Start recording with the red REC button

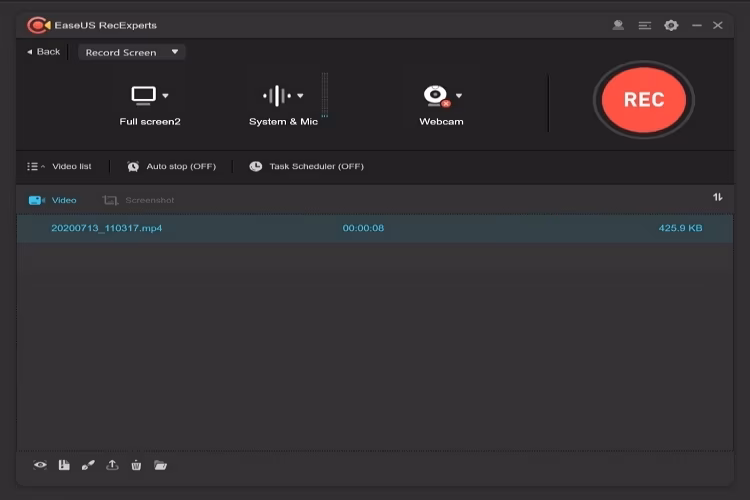[x=643, y=100]
